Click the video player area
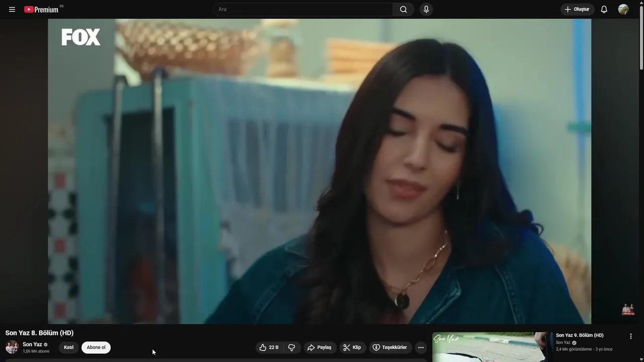 coord(319,171)
